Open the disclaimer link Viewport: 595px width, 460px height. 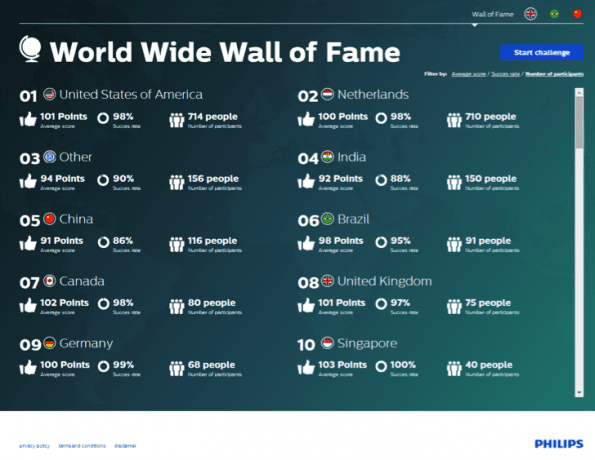point(125,446)
